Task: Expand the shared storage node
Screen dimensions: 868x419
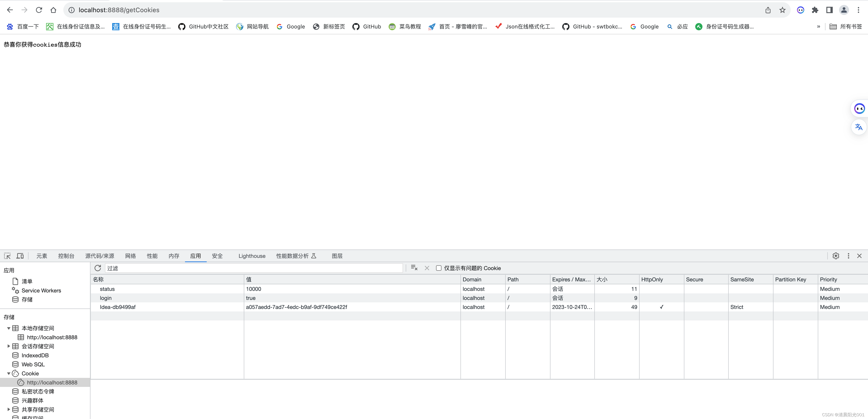Action: click(x=9, y=410)
